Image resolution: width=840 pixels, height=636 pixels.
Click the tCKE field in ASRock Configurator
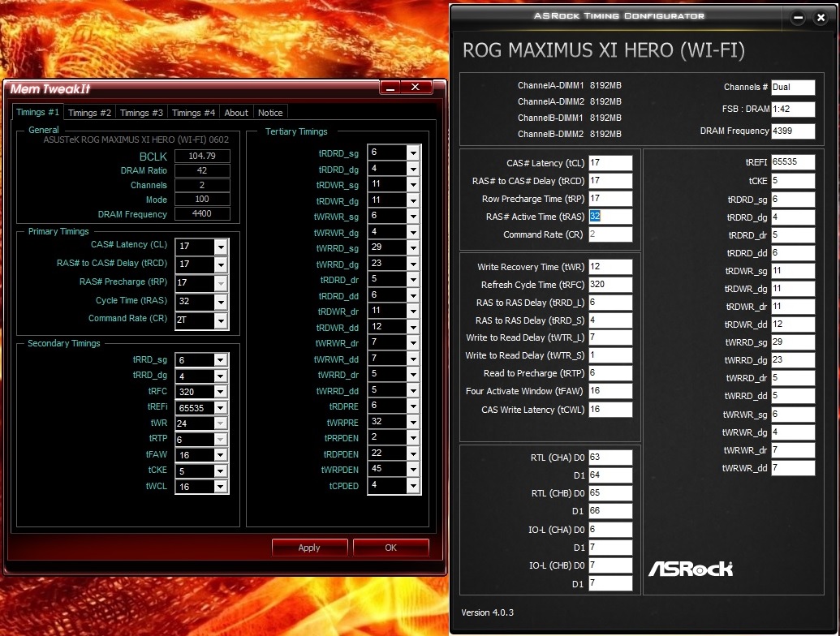[x=793, y=181]
